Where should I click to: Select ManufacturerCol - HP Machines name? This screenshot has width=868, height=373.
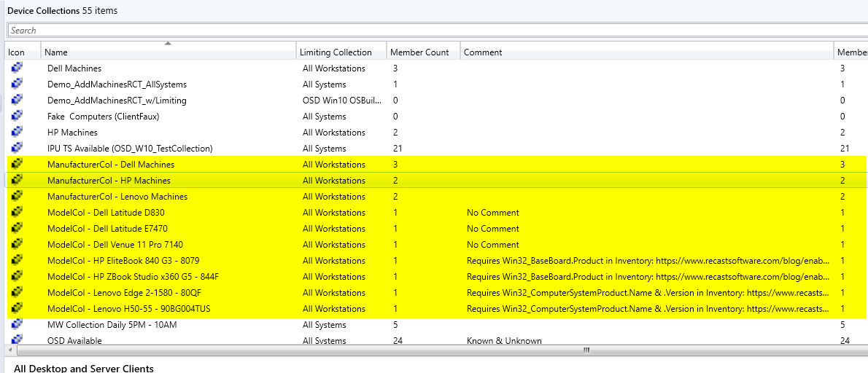tap(109, 181)
